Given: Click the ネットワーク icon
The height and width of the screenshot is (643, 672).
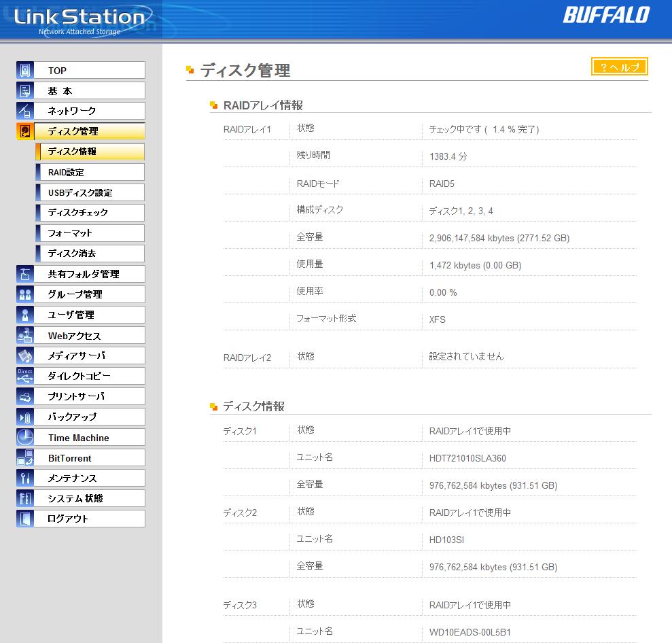Looking at the screenshot, I should tap(25, 111).
